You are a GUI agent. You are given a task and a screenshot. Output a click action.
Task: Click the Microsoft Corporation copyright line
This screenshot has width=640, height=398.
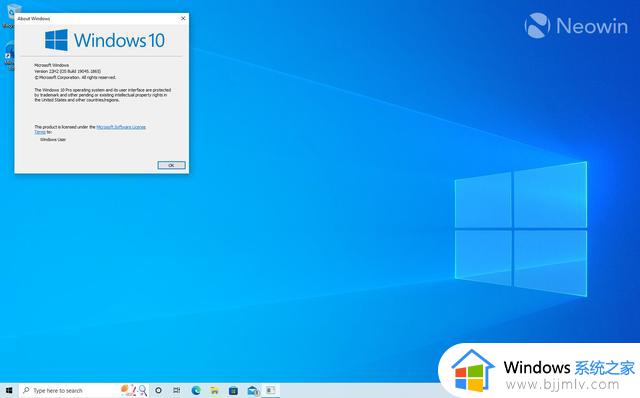coord(75,77)
